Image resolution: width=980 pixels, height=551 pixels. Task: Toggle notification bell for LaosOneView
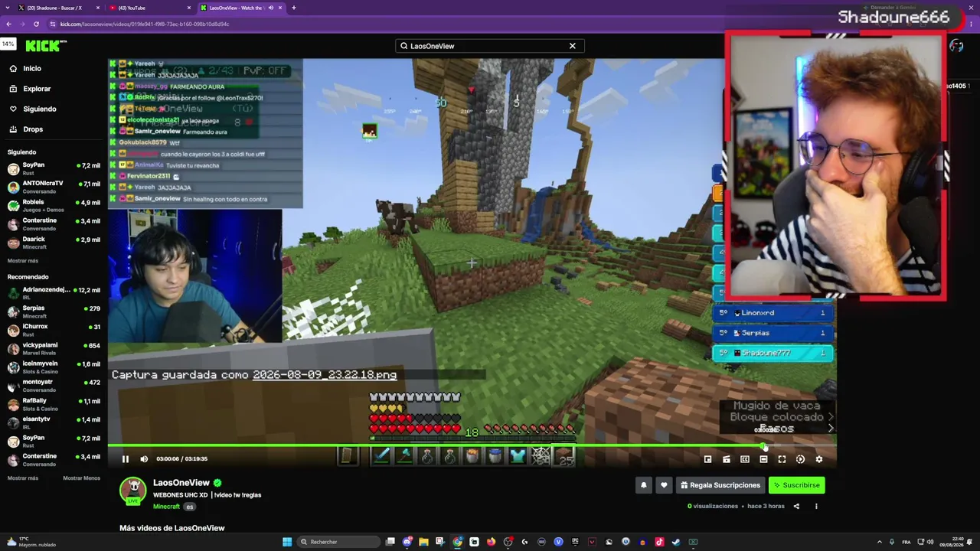643,485
